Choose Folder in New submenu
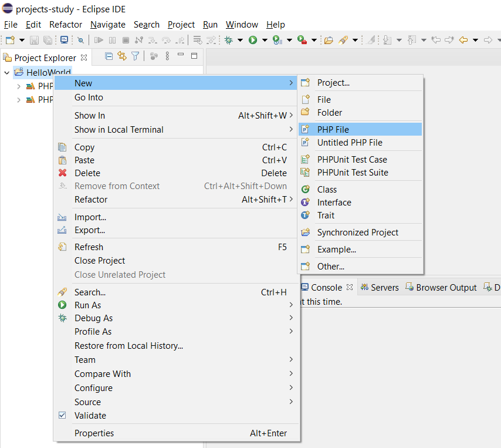 point(360,113)
